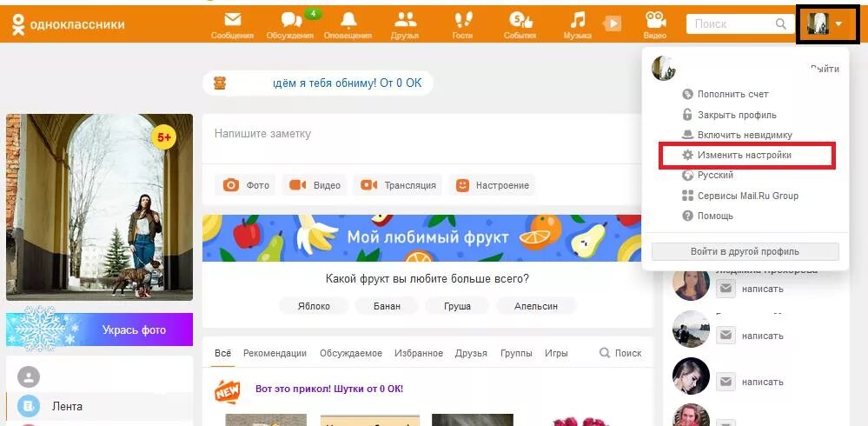Open Сообщения envelope icon in top bar
Viewport: 868px width, 426px height.
click(x=233, y=21)
